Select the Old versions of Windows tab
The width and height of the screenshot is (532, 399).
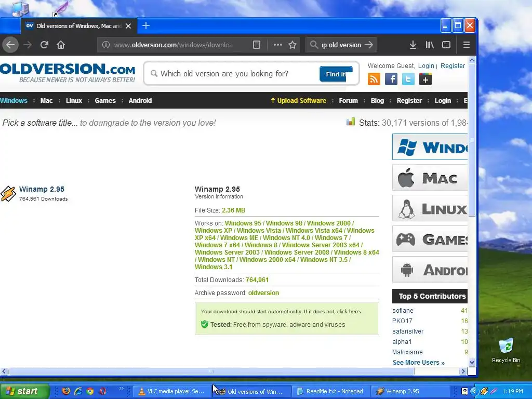(x=79, y=26)
